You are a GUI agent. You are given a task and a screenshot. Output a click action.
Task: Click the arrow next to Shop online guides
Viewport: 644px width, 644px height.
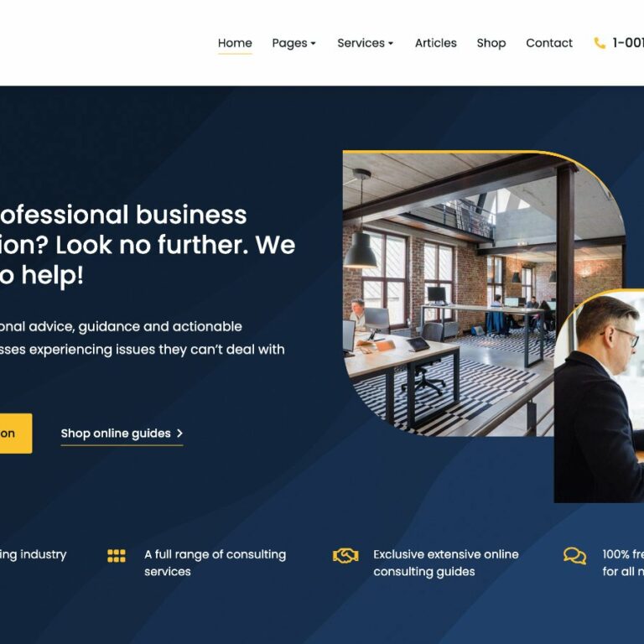(x=179, y=433)
